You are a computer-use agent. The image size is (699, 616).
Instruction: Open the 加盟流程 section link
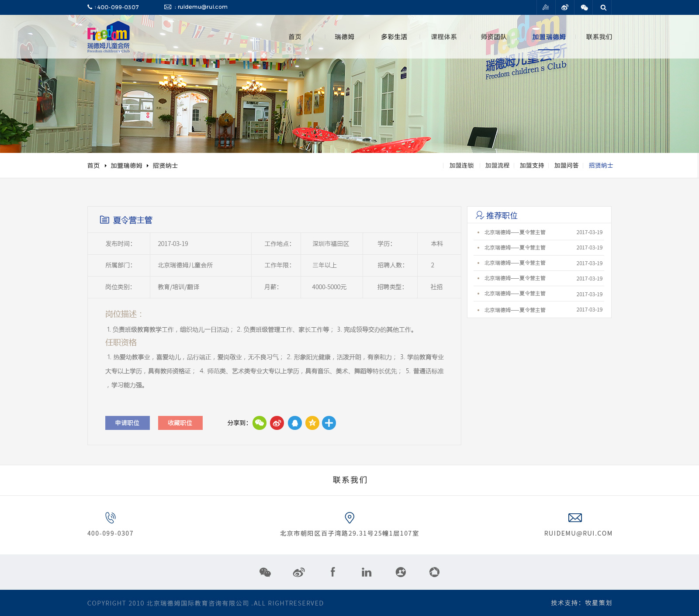(x=497, y=166)
